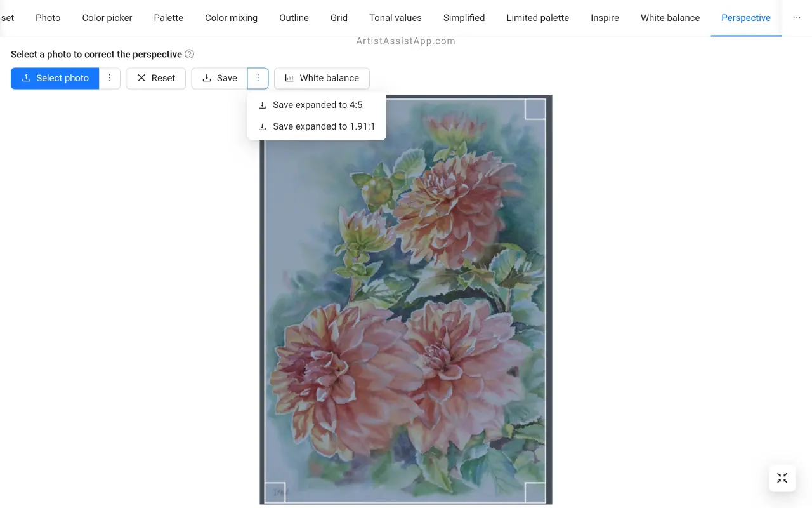The width and height of the screenshot is (812, 508).
Task: Open the Simplified tab
Action: 464,18
